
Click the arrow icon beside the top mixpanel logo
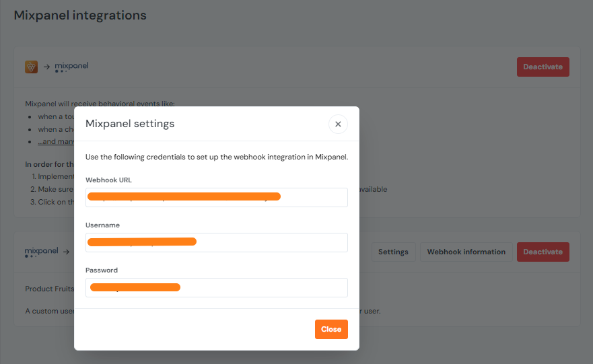click(46, 67)
